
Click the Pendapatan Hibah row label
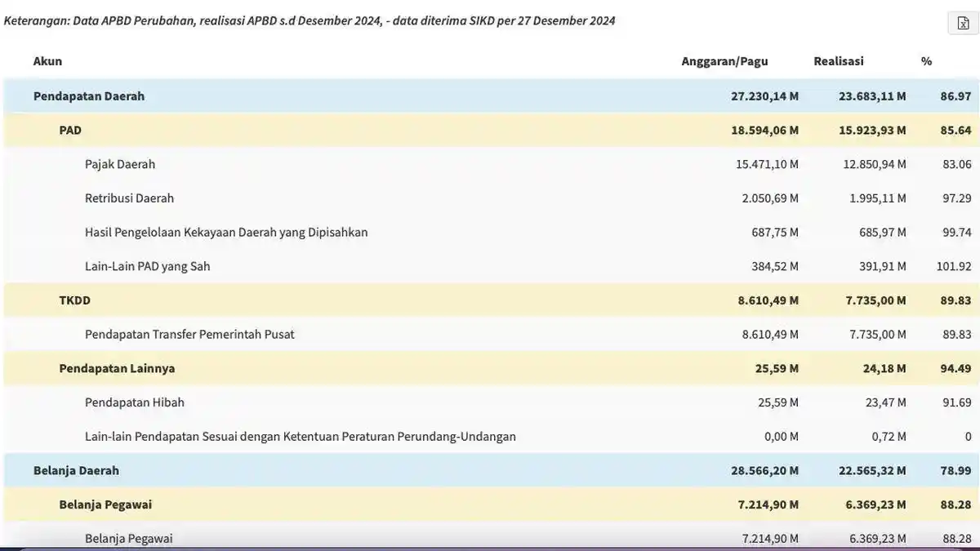pos(135,402)
